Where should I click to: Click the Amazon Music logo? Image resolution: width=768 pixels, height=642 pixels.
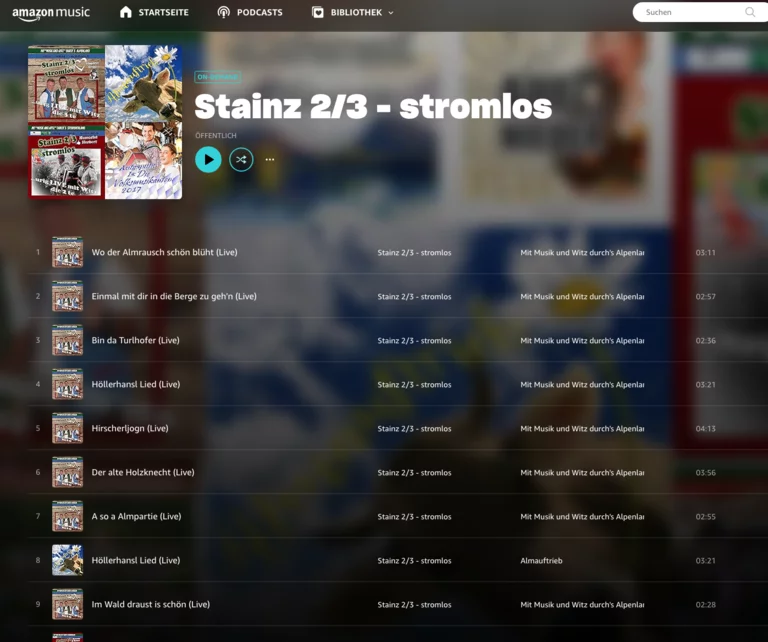pyautogui.click(x=51, y=13)
